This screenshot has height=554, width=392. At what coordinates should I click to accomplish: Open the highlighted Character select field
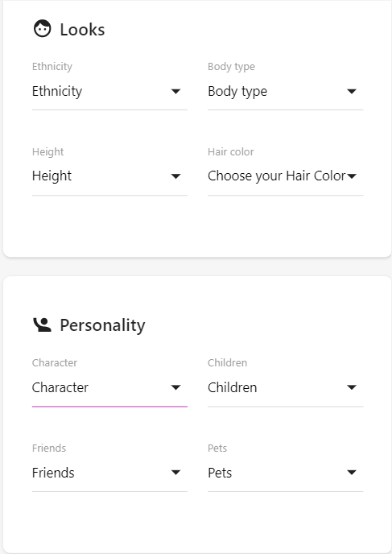pyautogui.click(x=109, y=388)
